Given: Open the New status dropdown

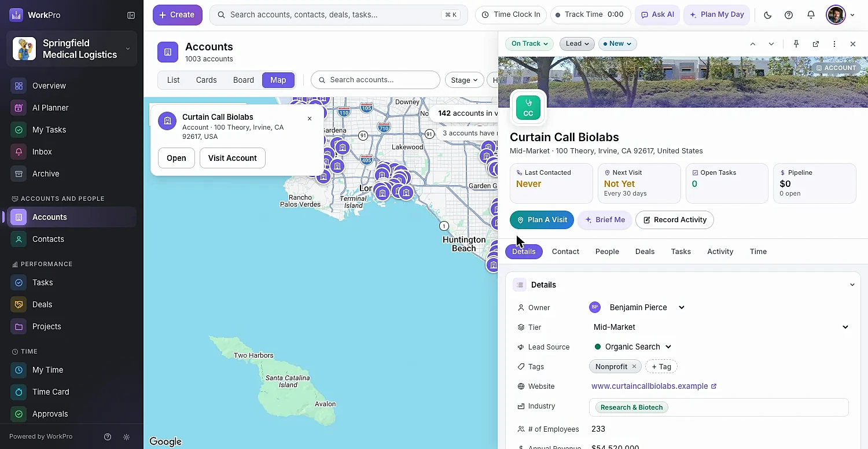Looking at the screenshot, I should click(x=617, y=44).
